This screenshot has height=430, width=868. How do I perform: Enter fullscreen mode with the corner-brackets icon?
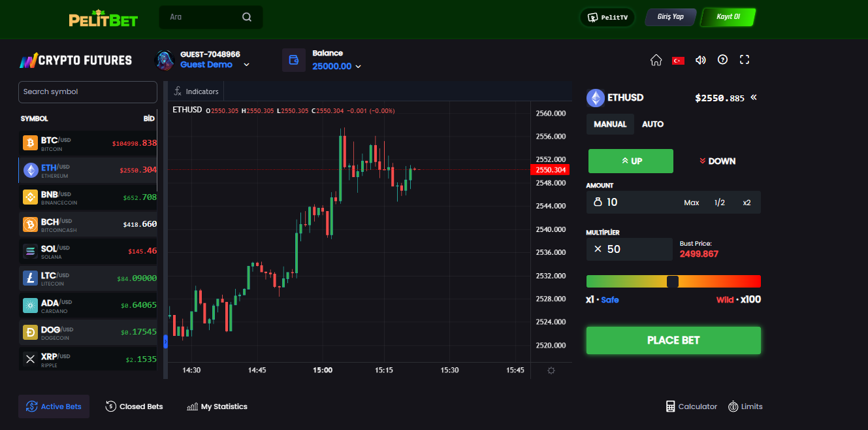pyautogui.click(x=744, y=59)
